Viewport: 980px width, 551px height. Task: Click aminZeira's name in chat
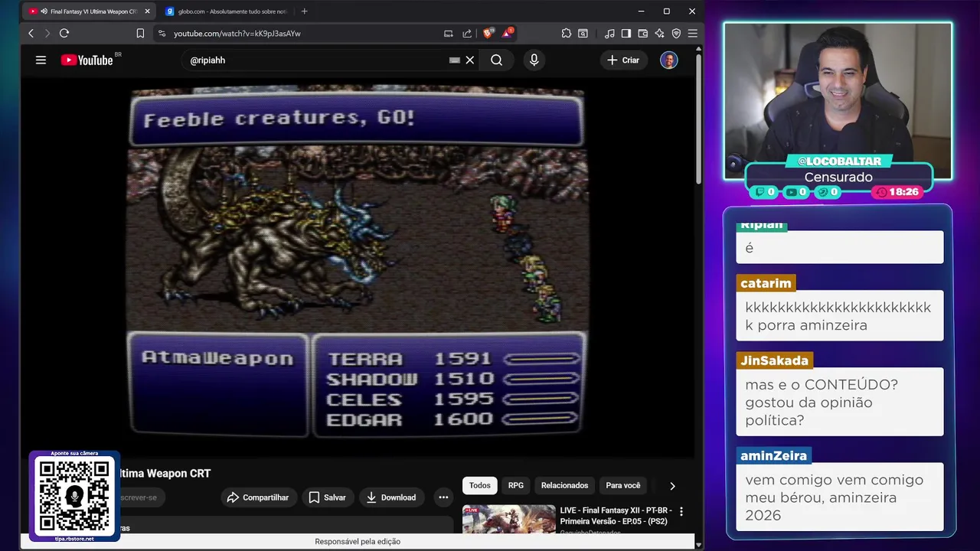[773, 455]
